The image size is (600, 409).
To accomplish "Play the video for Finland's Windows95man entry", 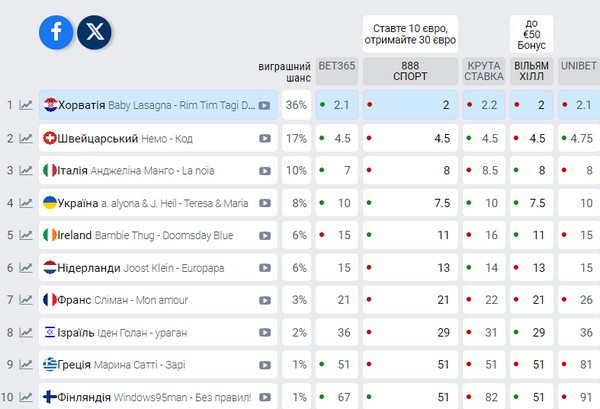I will (265, 398).
